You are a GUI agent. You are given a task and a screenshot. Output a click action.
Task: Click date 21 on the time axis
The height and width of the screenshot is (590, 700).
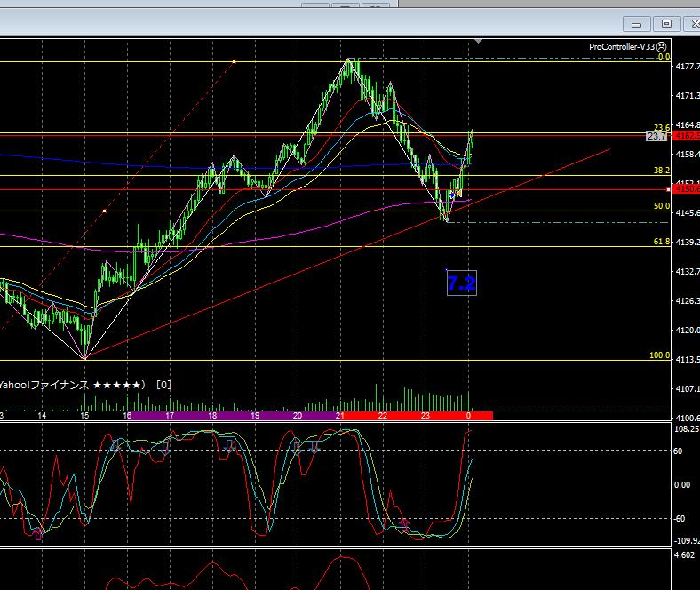(340, 416)
